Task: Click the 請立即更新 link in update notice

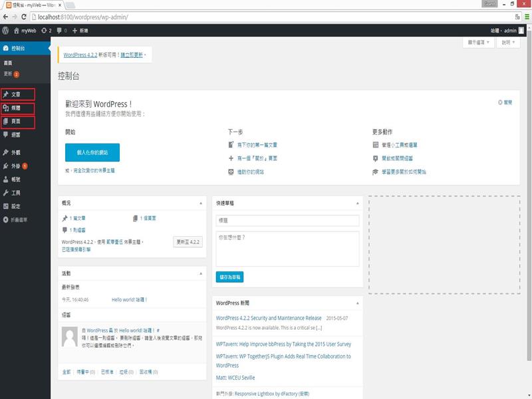Action: click(132, 55)
